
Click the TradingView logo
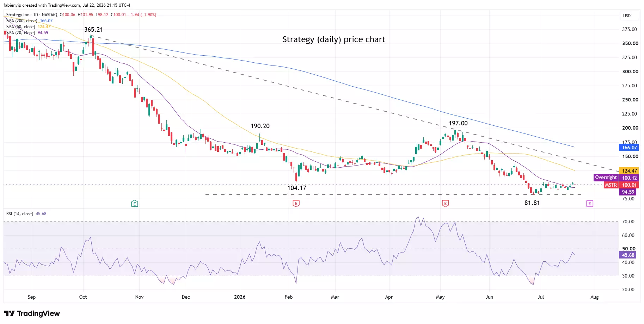pyautogui.click(x=32, y=313)
